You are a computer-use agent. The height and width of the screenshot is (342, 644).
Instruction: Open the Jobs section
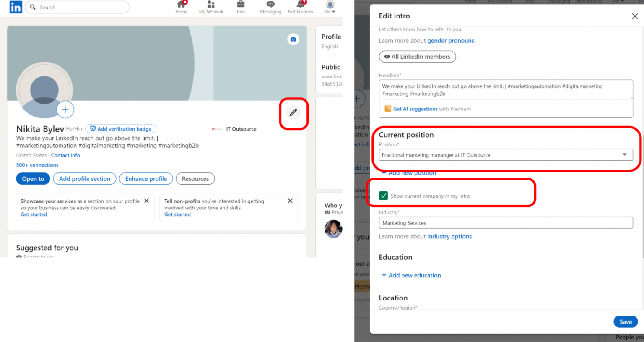pyautogui.click(x=241, y=7)
